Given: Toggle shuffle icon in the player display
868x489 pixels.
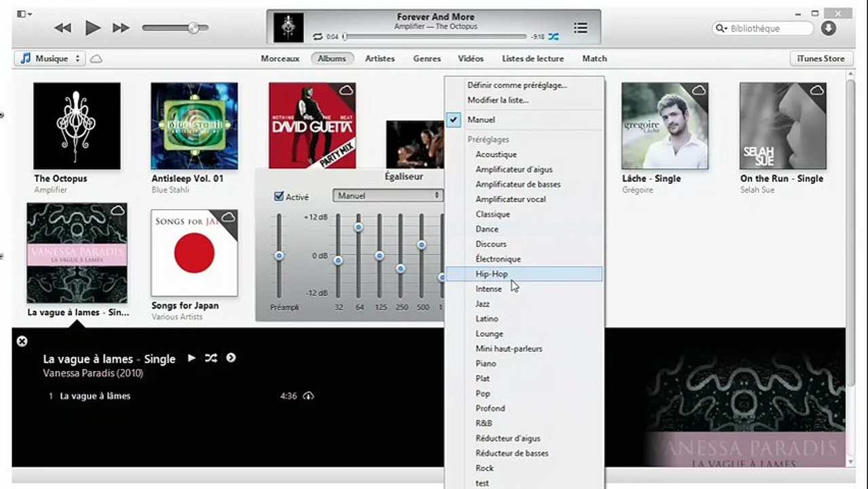Looking at the screenshot, I should point(554,37).
